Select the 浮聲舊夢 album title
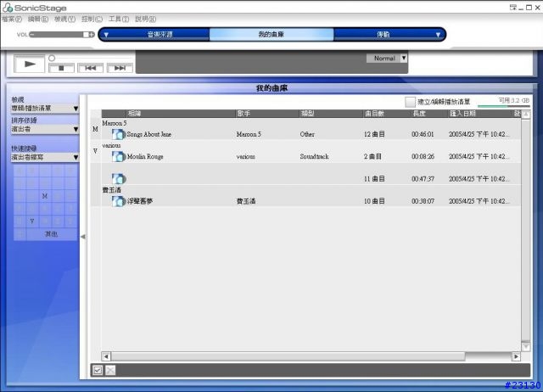 pyautogui.click(x=140, y=201)
